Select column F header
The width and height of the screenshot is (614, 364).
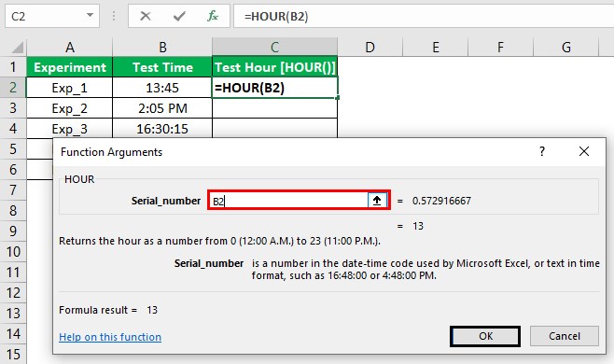coord(500,48)
